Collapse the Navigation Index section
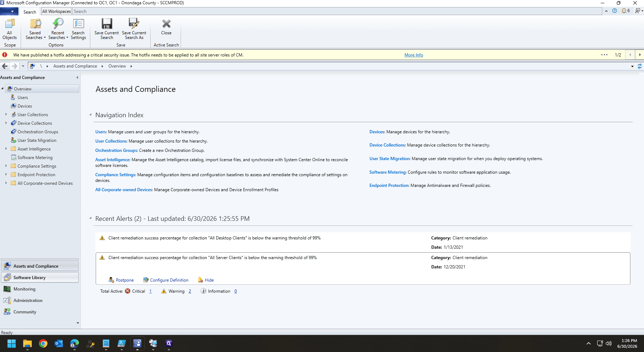Viewport: 644px width, 352px height. [x=90, y=115]
